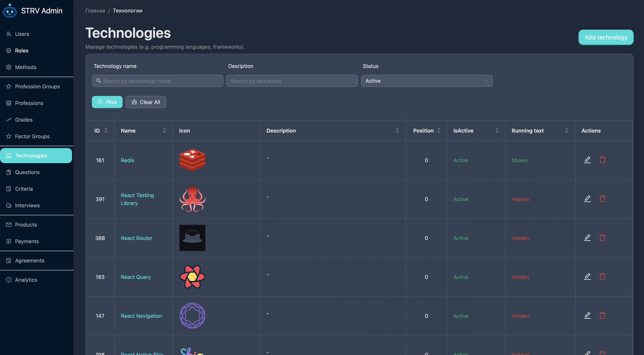Sort by the isActive column
This screenshot has width=644, height=355.
point(496,131)
